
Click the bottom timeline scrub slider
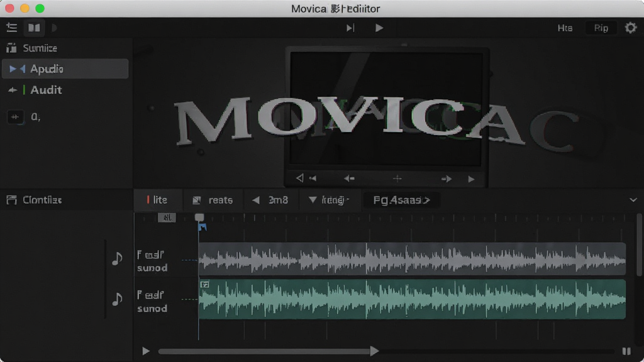386,351
